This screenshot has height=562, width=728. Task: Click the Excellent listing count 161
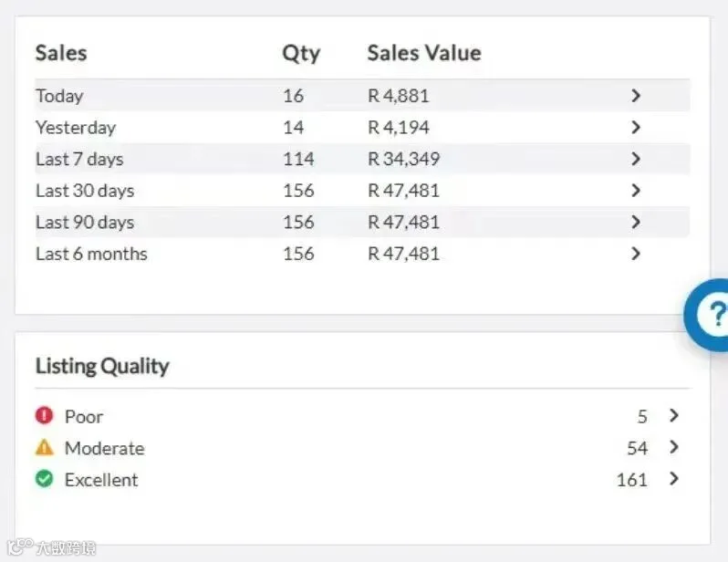(632, 480)
